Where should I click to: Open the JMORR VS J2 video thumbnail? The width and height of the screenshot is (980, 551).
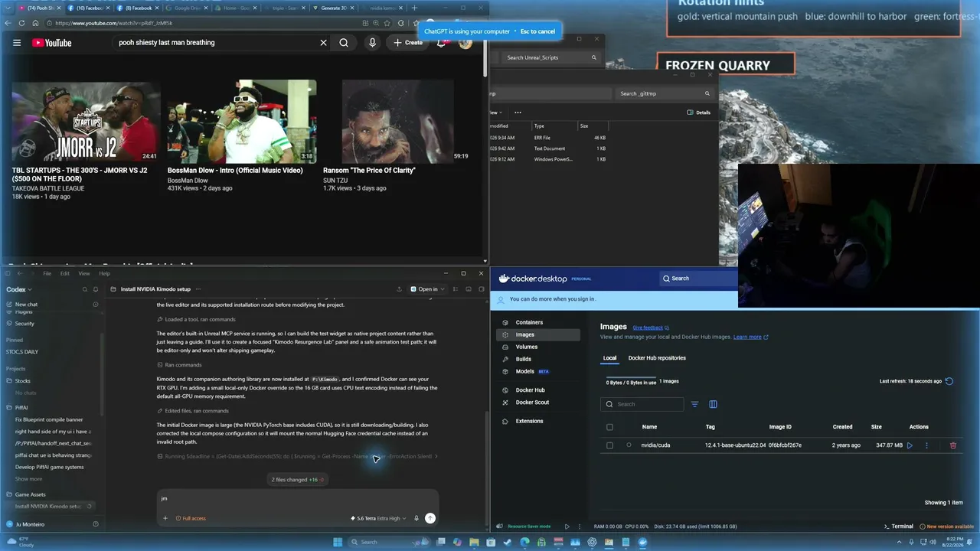point(86,122)
